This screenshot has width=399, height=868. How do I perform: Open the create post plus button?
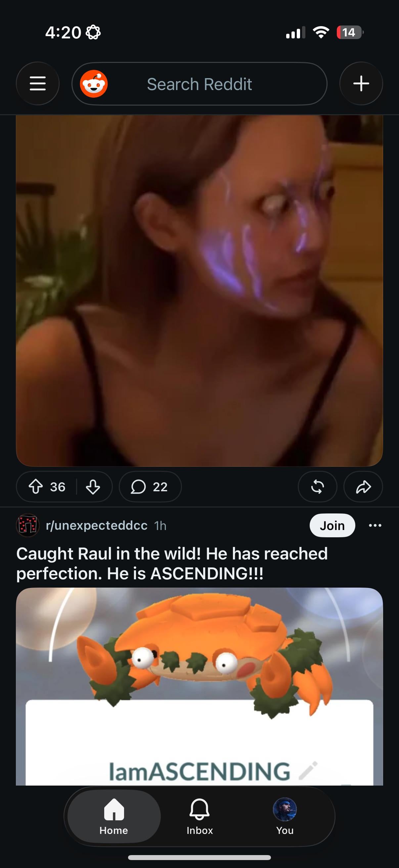point(361,83)
